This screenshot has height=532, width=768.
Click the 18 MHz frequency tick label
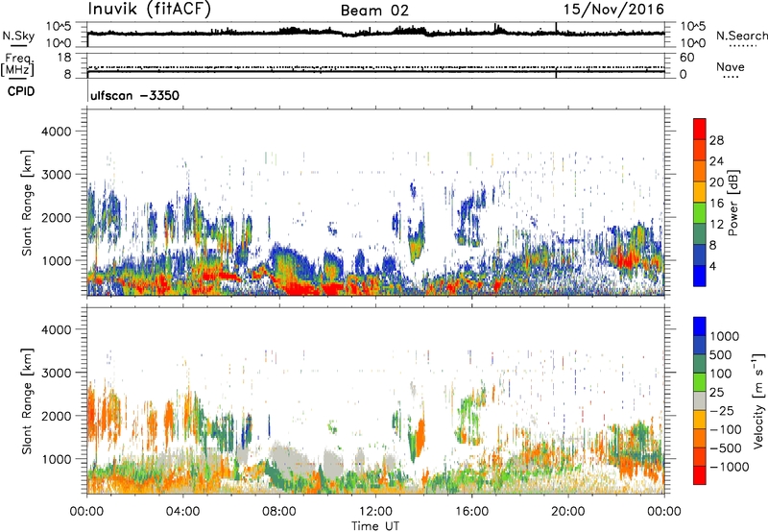(x=64, y=58)
